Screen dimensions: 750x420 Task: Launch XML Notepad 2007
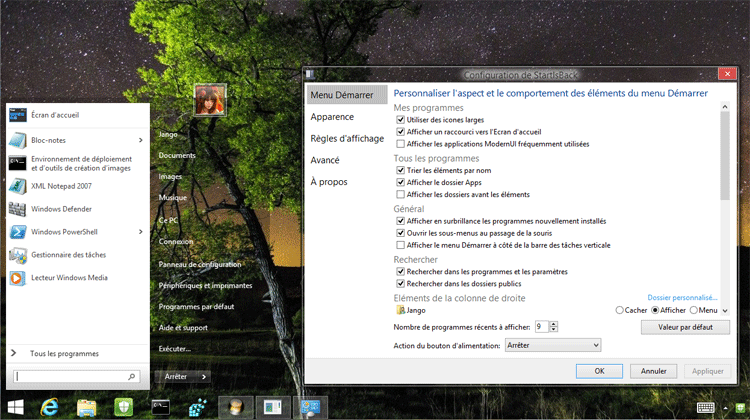click(x=60, y=186)
